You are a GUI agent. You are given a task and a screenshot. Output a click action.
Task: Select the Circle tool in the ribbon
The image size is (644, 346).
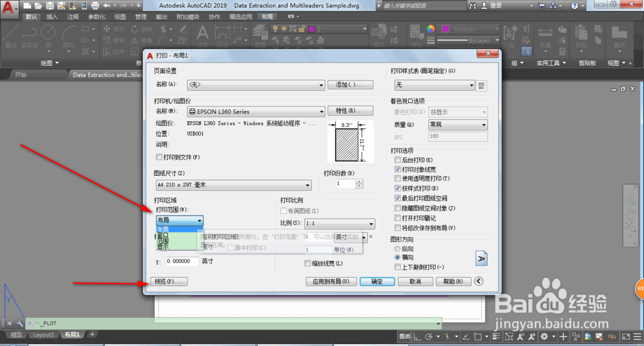pos(48,35)
